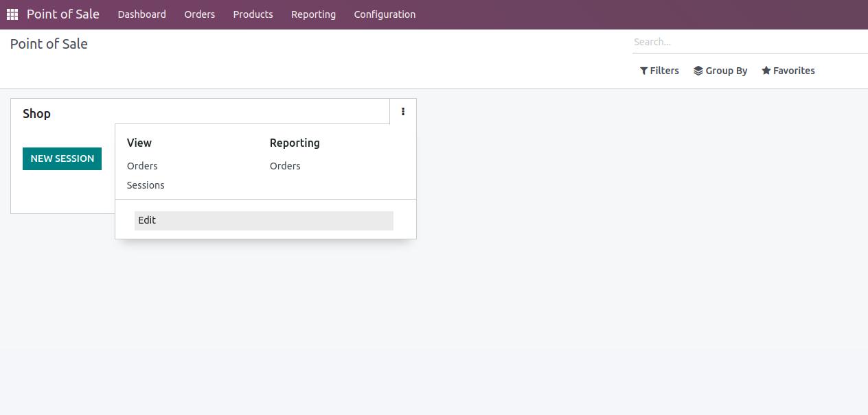Select Sessions under the View heading
Image resolution: width=868 pixels, height=415 pixels.
tap(146, 185)
